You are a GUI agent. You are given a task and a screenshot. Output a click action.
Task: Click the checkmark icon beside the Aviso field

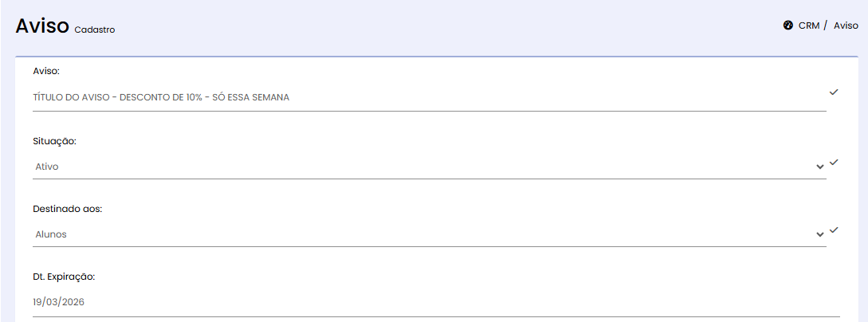(x=834, y=92)
